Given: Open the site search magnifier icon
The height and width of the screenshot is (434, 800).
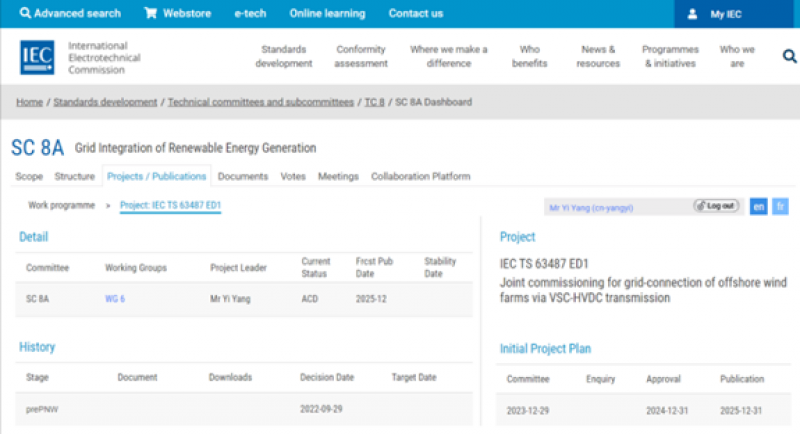Looking at the screenshot, I should click(789, 57).
